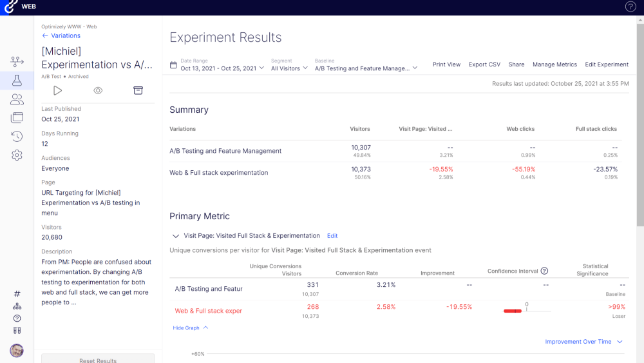Open the Audiences people icon in sidebar

coord(17,99)
